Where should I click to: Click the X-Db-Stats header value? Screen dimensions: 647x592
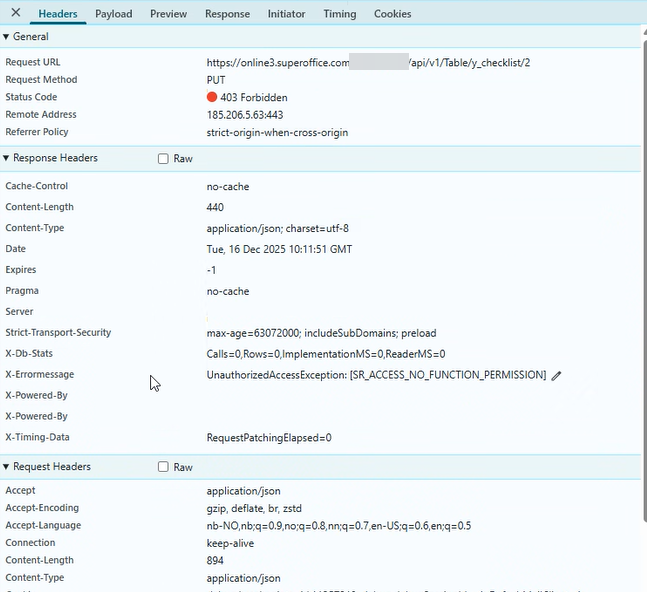pyautogui.click(x=325, y=354)
